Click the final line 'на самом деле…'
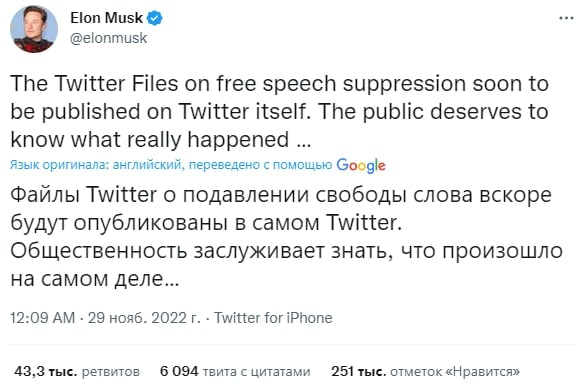 pos(95,279)
